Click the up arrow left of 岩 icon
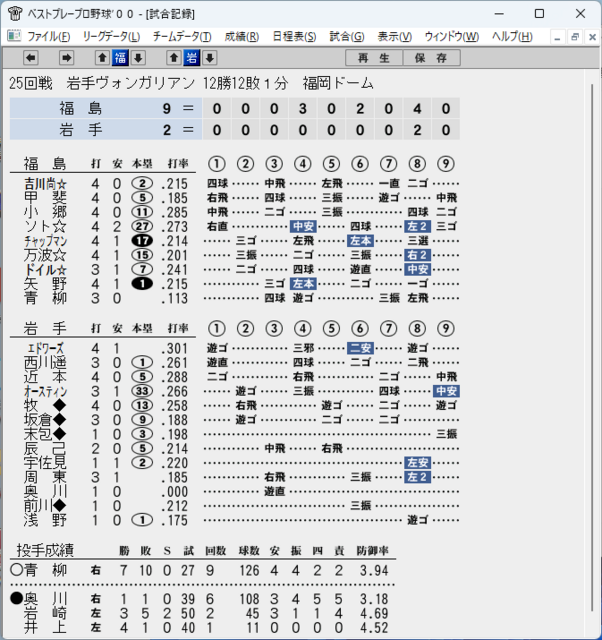This screenshot has height=640, width=602. 173,58
